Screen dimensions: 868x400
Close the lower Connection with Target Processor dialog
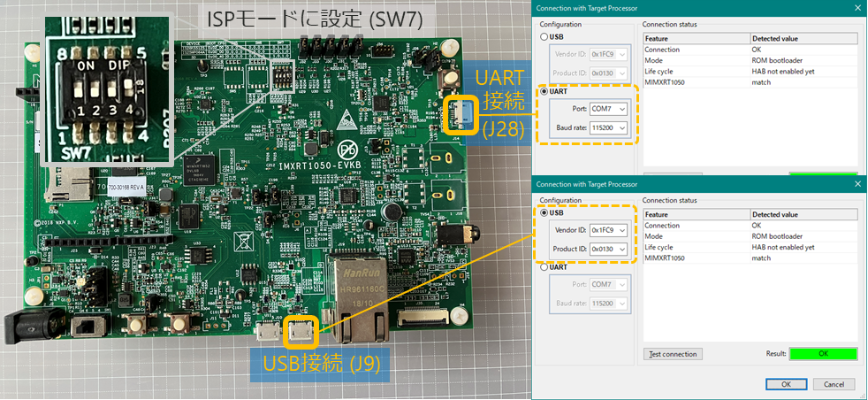[856, 183]
